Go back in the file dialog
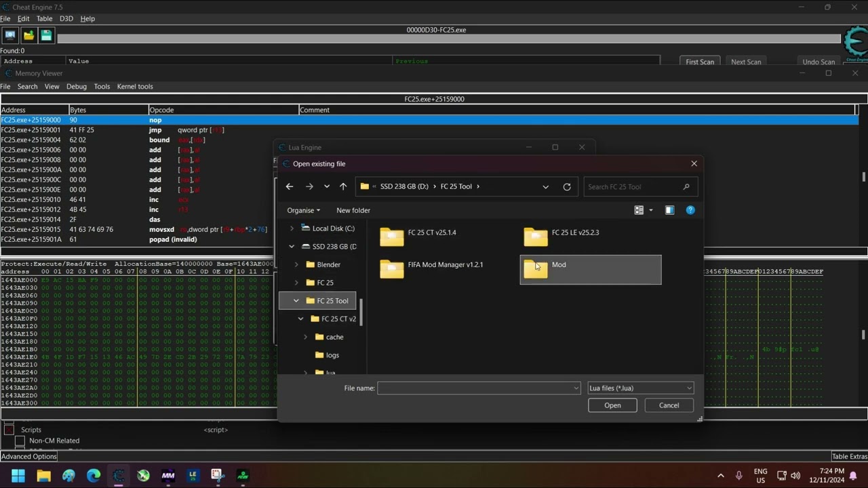The height and width of the screenshot is (488, 868). pos(290,186)
